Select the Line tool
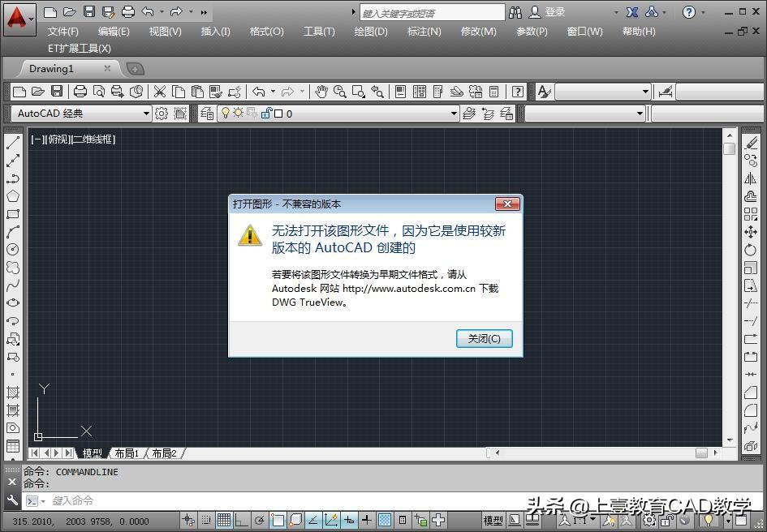Screen dimensions: 767x532 12,142
